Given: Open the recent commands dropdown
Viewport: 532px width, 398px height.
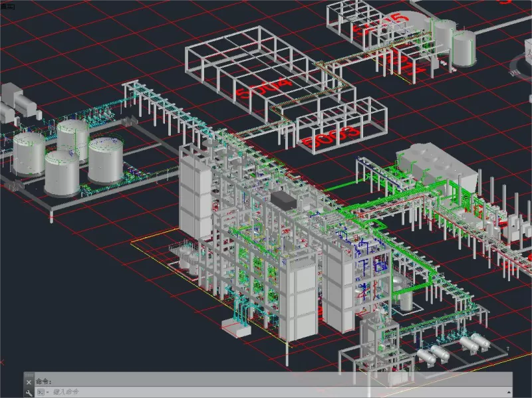Looking at the screenshot, I should click(43, 392).
